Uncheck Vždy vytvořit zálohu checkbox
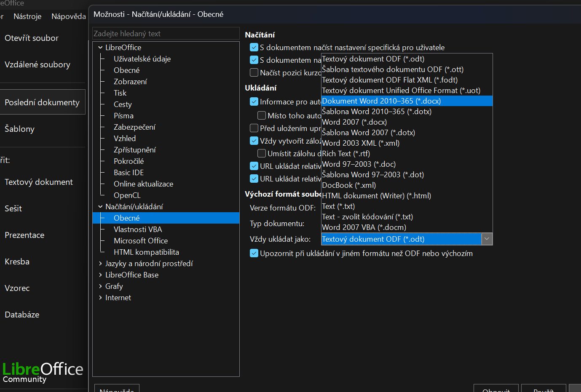 tap(254, 141)
